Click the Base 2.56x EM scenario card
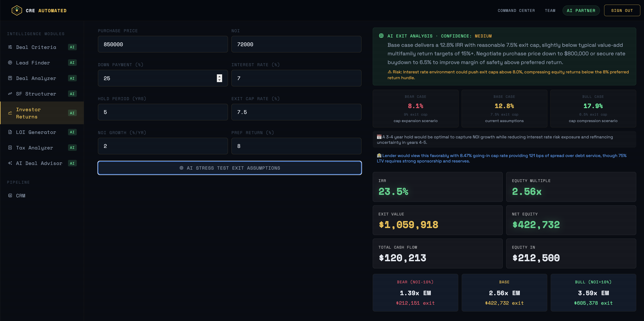 504,292
